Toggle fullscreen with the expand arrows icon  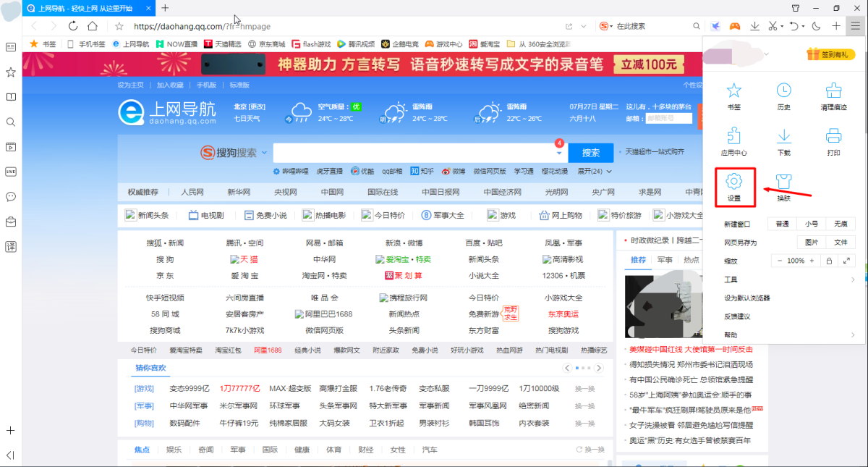846,261
